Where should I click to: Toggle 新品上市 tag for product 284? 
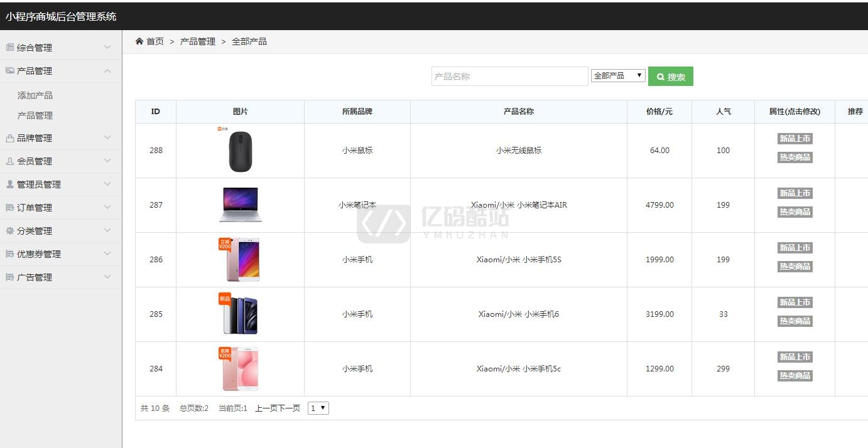[795, 357]
